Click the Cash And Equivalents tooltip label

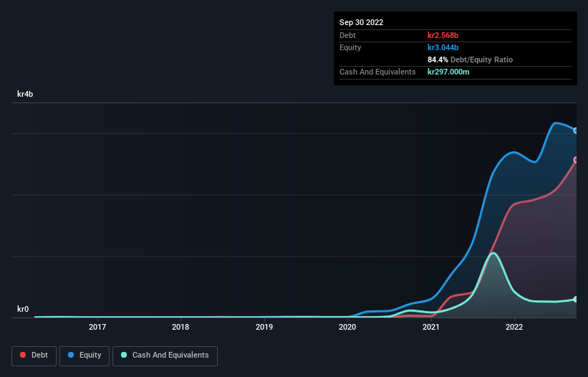pos(377,72)
